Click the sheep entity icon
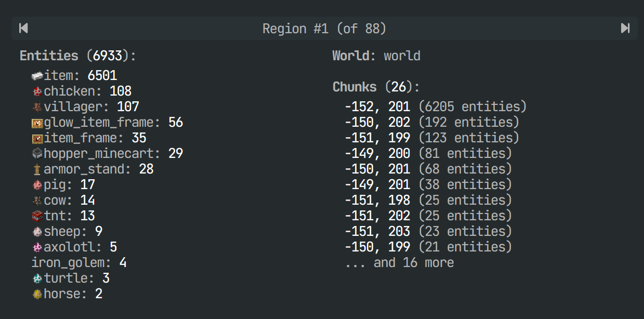This screenshot has height=319, width=644. pyautogui.click(x=37, y=232)
